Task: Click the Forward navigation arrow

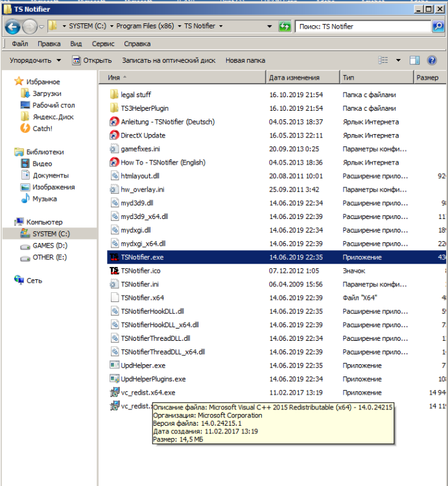Action: point(30,27)
